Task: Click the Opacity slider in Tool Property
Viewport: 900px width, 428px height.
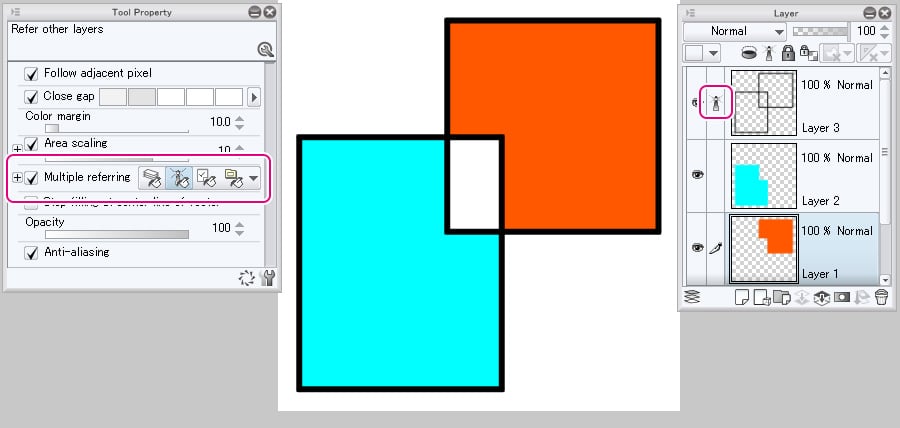Action: pos(106,234)
